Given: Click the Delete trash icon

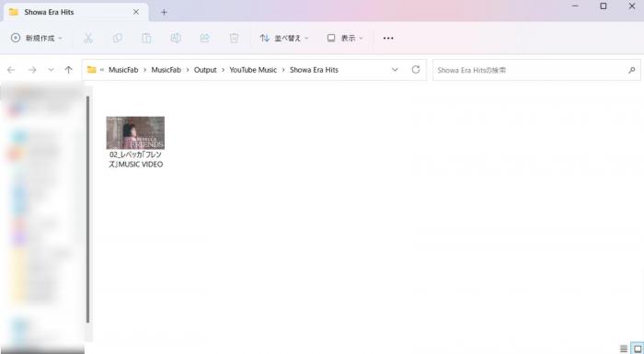Looking at the screenshot, I should [x=234, y=39].
